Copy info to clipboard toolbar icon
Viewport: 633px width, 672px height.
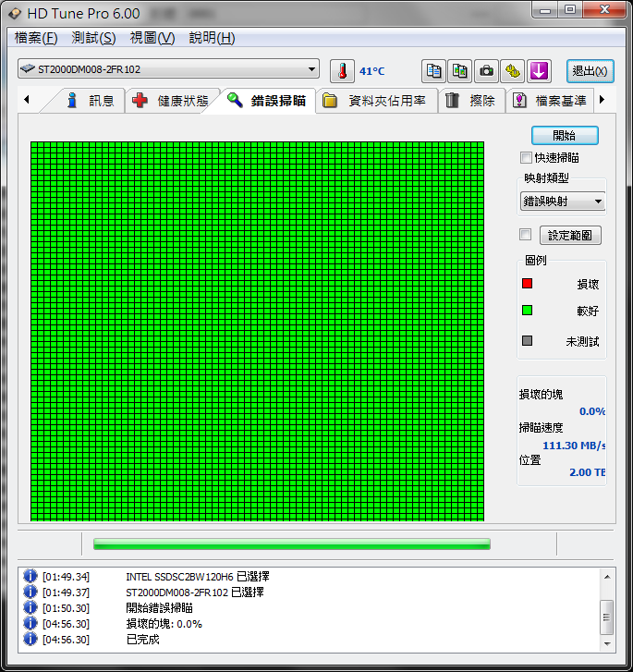coord(433,71)
